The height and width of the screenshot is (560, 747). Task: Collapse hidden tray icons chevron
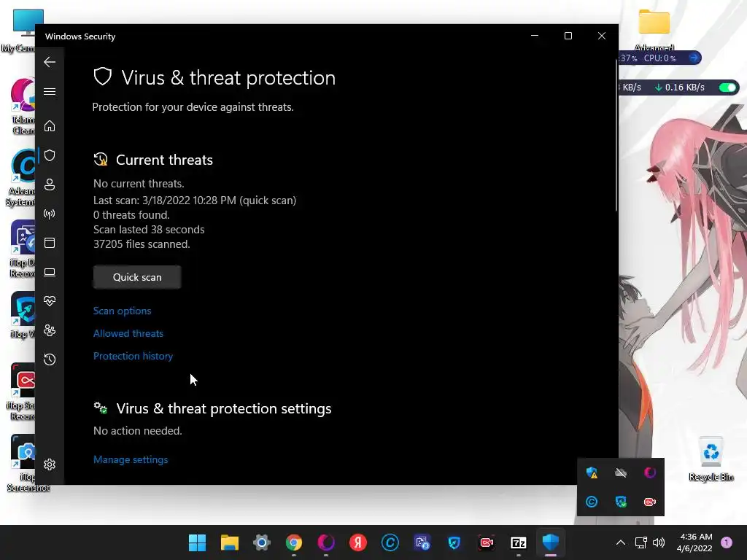[620, 542]
